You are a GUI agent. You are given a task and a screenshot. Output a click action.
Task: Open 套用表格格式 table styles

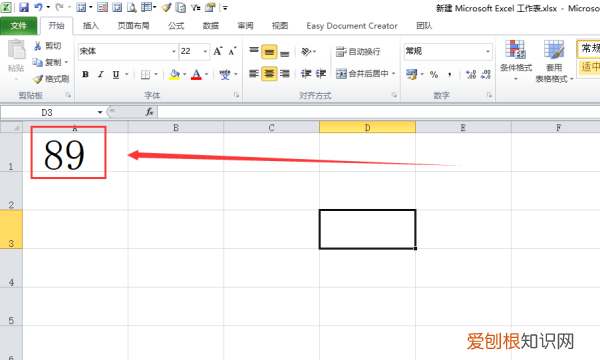pyautogui.click(x=554, y=61)
